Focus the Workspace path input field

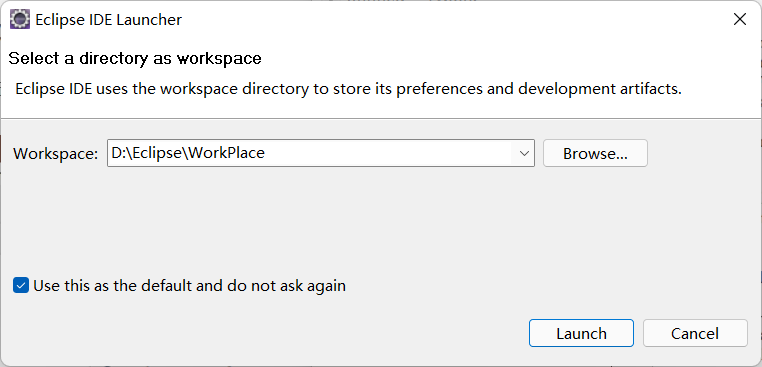(311, 153)
